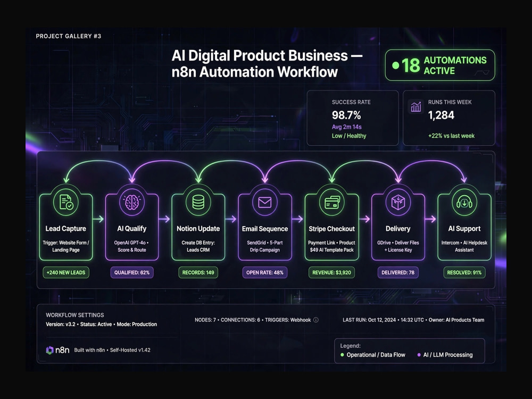532x399 pixels.
Task: Click Built with n8n Self-Hosted v1.42 text
Action: (x=112, y=350)
